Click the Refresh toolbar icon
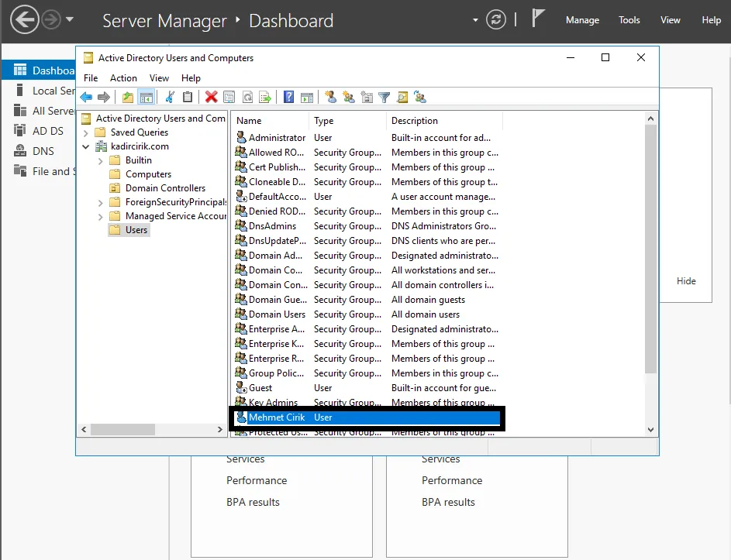Screen dimensions: 731x560 pyautogui.click(x=247, y=97)
